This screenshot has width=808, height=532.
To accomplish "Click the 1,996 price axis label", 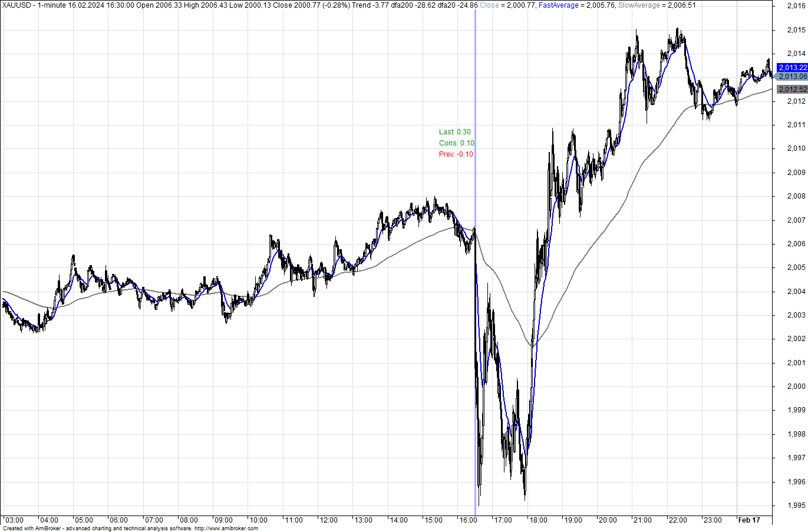I will pyautogui.click(x=796, y=482).
